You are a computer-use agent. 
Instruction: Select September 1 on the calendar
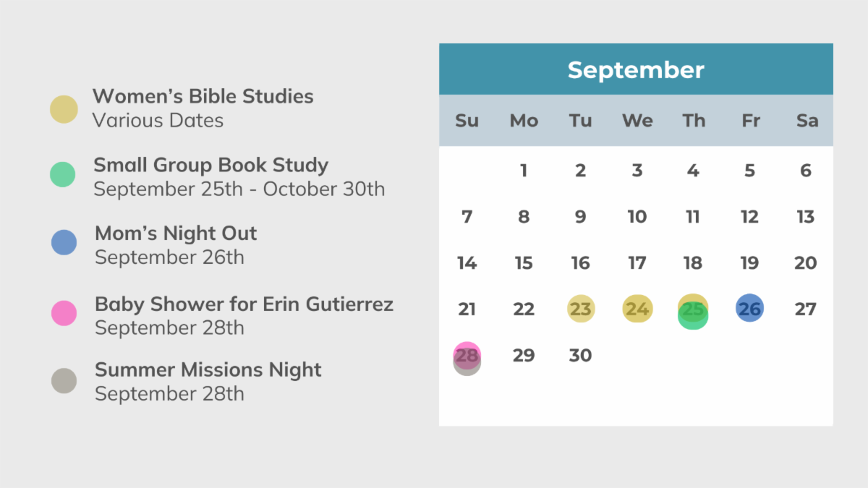[x=524, y=171]
